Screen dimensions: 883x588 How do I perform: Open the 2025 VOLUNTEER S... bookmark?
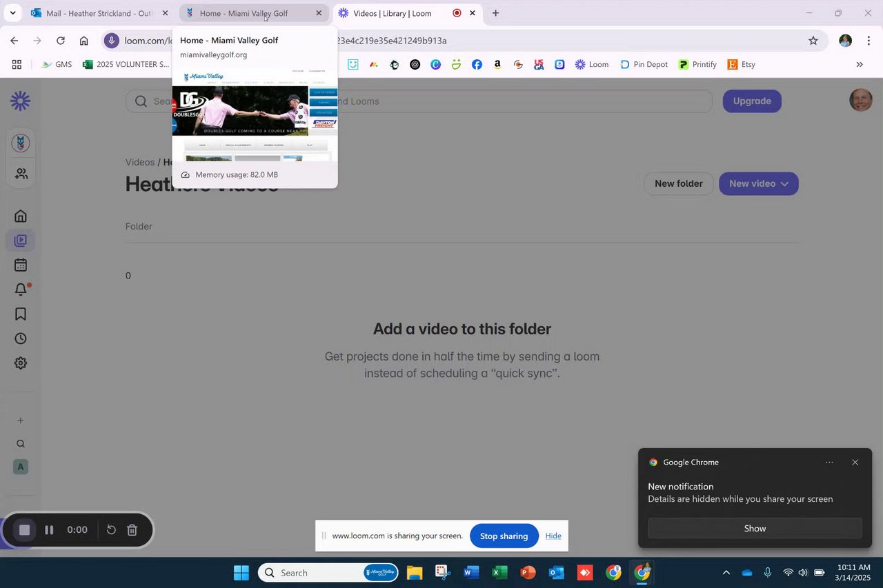coord(126,64)
